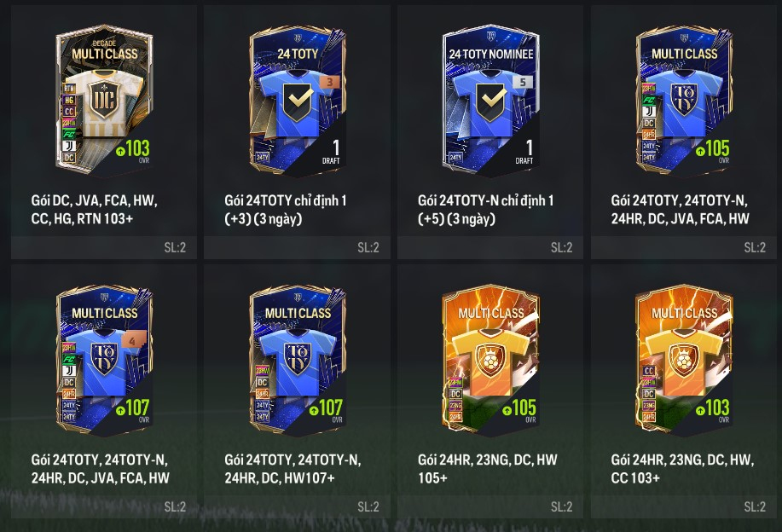Click the checkmark badge on 24 TOTY Nominee card
This screenshot has height=532, width=782.
[x=491, y=101]
